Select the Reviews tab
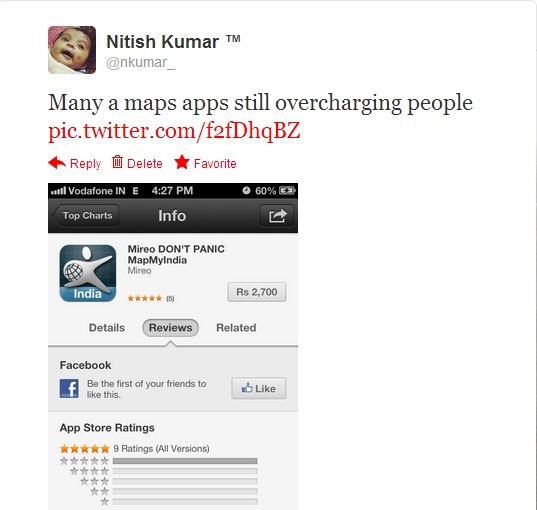Viewport: 537px width, 510px height. tap(171, 328)
